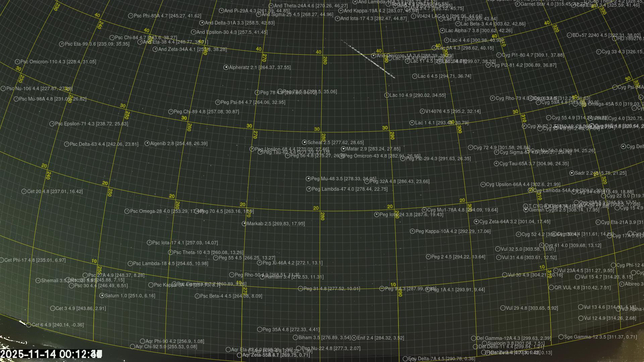Click the Saturn planet marker
The image size is (644, 362).
[x=102, y=296]
